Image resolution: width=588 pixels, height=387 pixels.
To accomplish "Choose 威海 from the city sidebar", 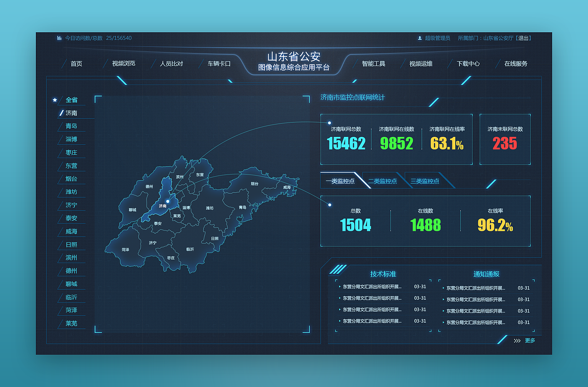I will pyautogui.click(x=71, y=231).
